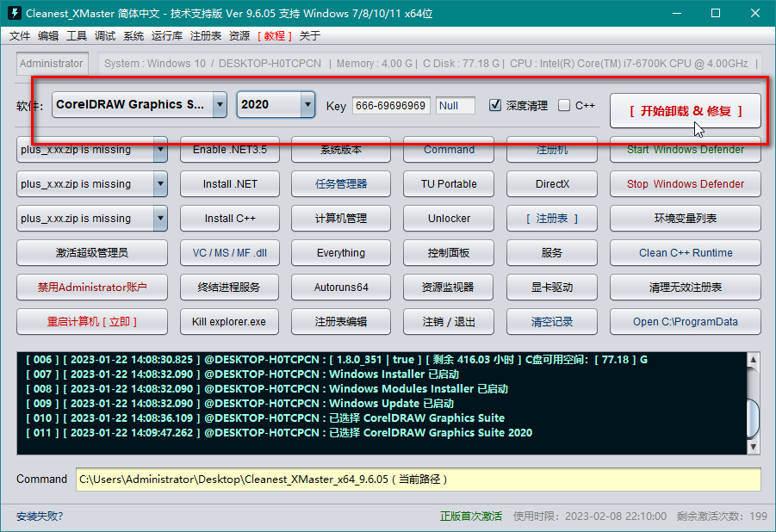
Task: Open the 环境变量列表 button
Action: (x=686, y=219)
